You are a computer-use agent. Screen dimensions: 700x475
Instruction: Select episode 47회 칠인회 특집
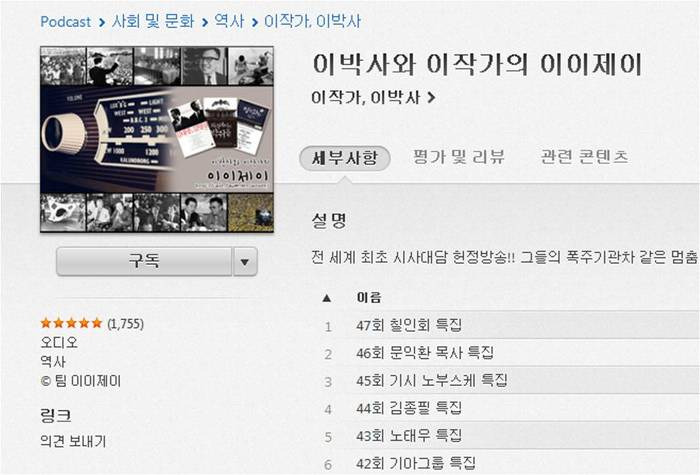pos(510,325)
